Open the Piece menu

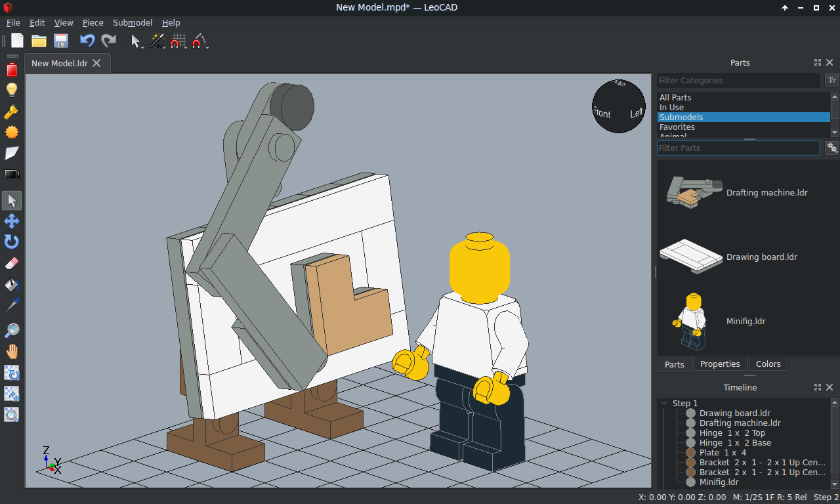click(x=93, y=22)
